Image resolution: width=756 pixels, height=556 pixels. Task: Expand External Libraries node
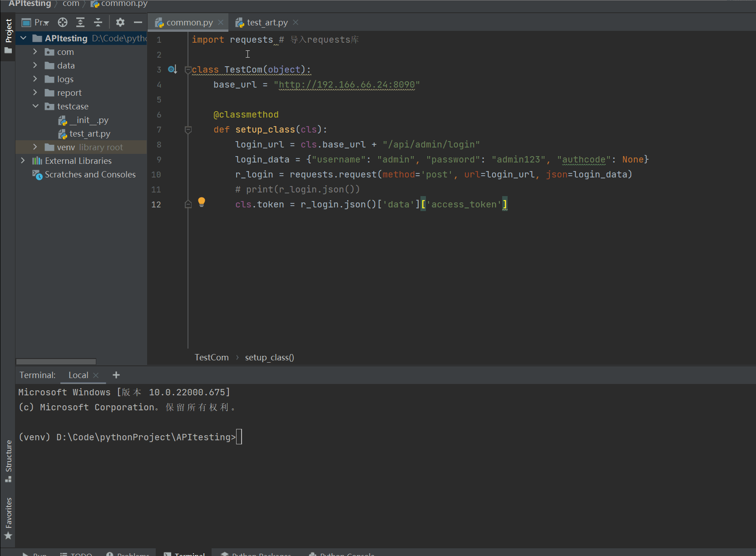pos(23,161)
